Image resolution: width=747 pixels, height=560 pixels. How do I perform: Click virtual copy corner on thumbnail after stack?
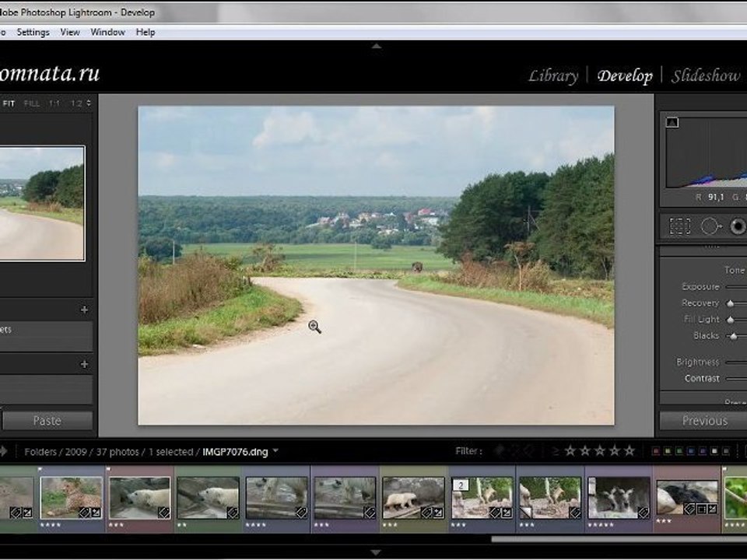click(x=525, y=513)
